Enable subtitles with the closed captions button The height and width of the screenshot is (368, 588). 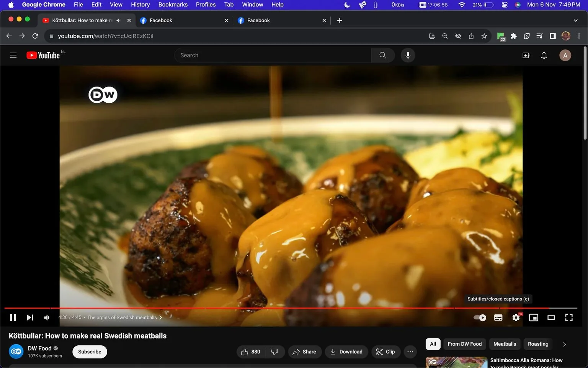(498, 317)
